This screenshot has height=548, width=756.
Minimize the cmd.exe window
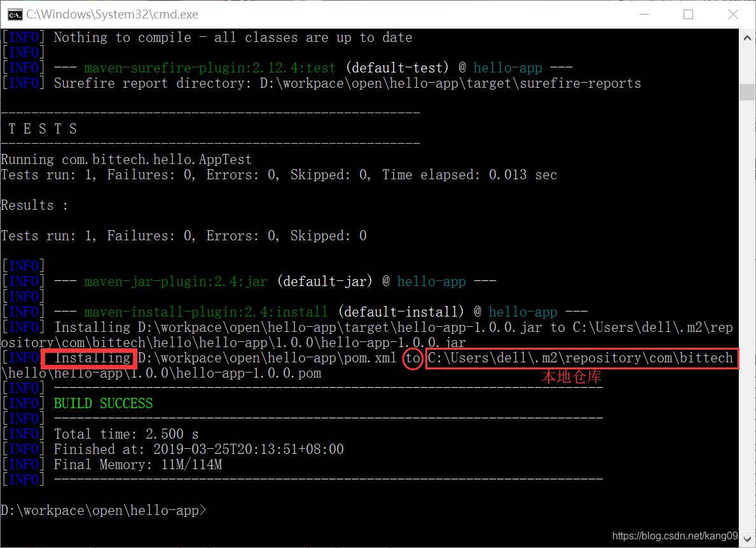[x=644, y=15]
